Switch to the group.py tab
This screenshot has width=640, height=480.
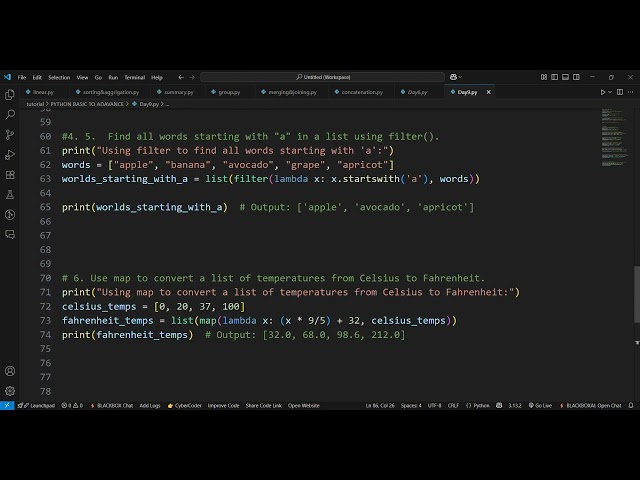pos(229,92)
